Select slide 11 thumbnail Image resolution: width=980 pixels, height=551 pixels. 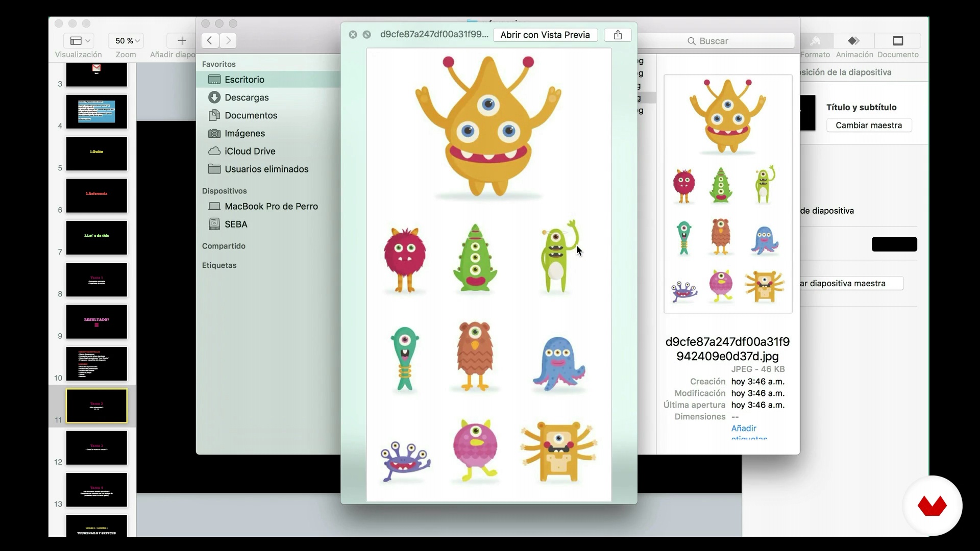coord(96,406)
